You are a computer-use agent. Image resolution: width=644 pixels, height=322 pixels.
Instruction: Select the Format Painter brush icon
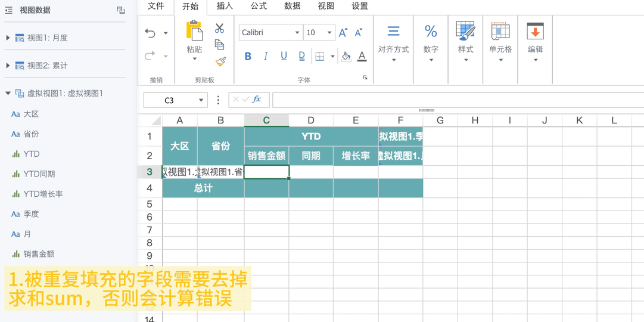(x=220, y=61)
